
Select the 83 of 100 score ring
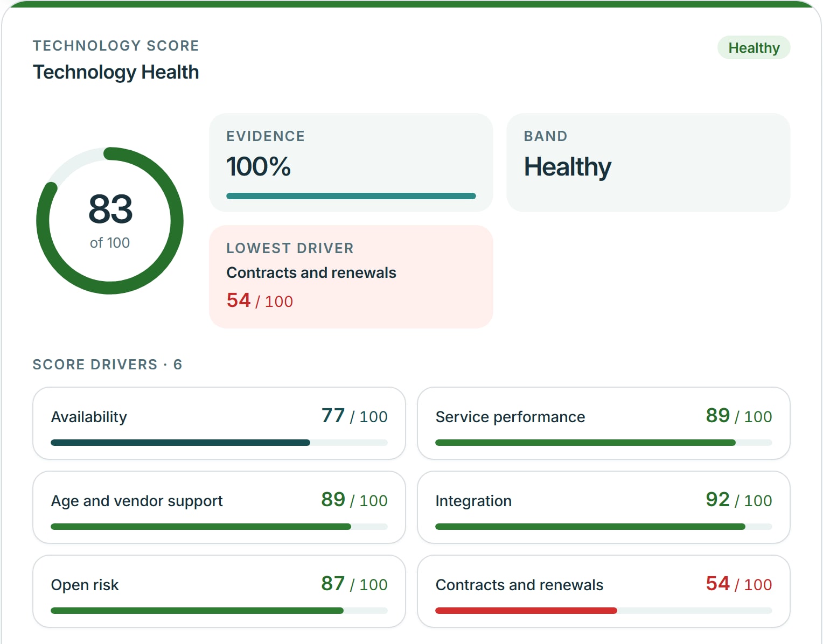click(110, 221)
